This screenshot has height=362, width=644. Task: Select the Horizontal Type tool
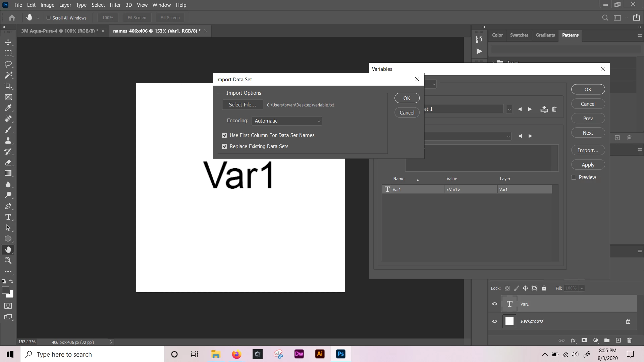tap(8, 217)
